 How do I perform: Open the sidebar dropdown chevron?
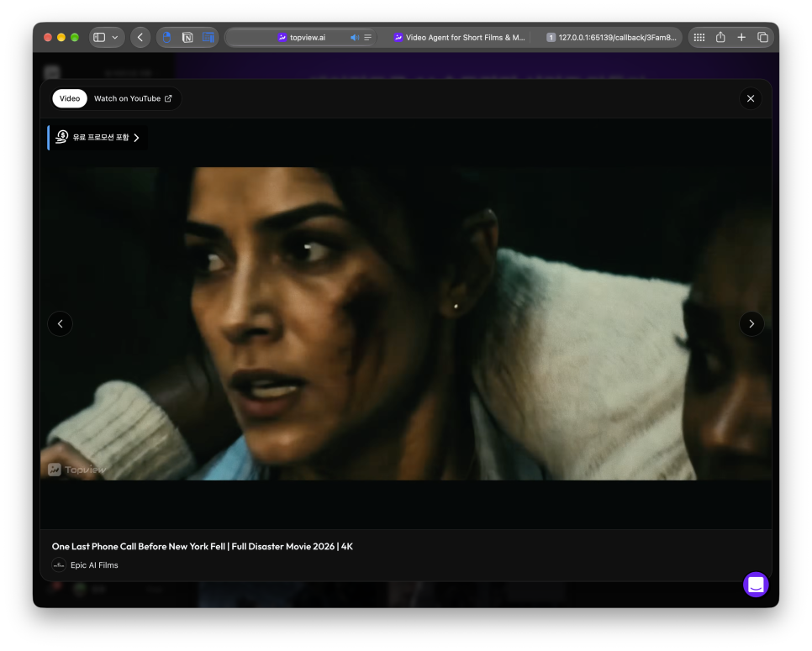[x=115, y=37]
